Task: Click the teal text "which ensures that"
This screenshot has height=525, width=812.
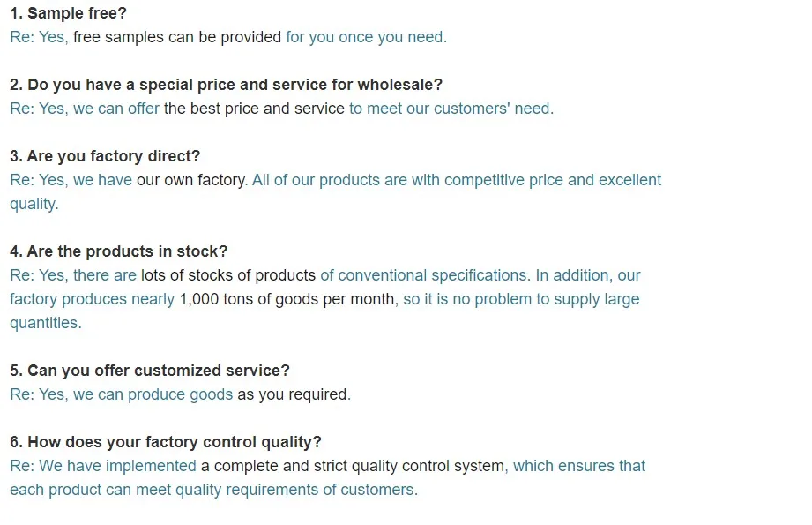Action: (579, 466)
